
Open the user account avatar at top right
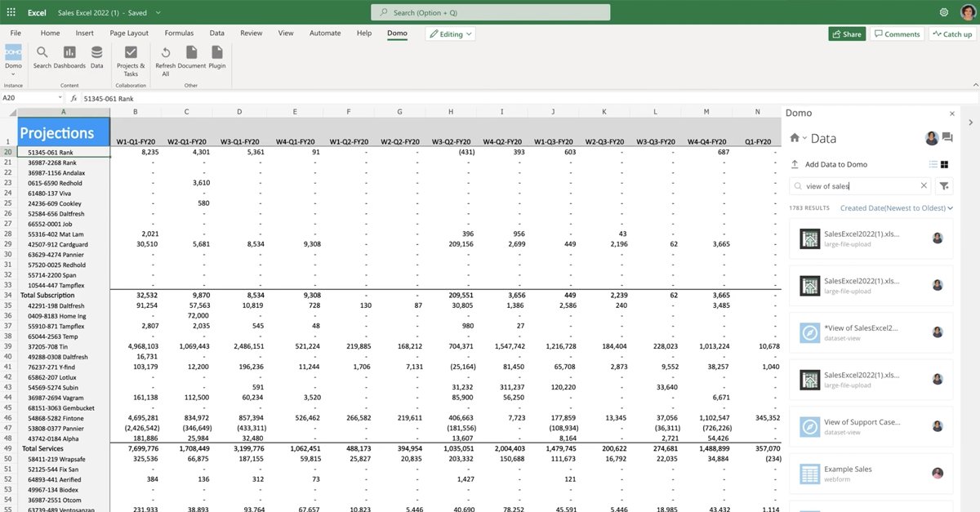967,12
